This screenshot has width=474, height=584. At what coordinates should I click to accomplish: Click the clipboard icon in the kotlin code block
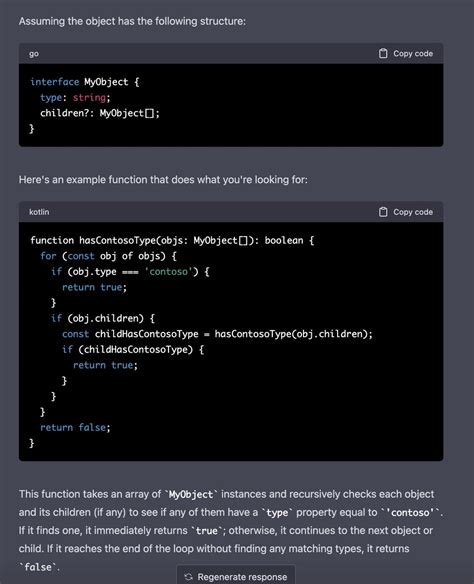[383, 212]
